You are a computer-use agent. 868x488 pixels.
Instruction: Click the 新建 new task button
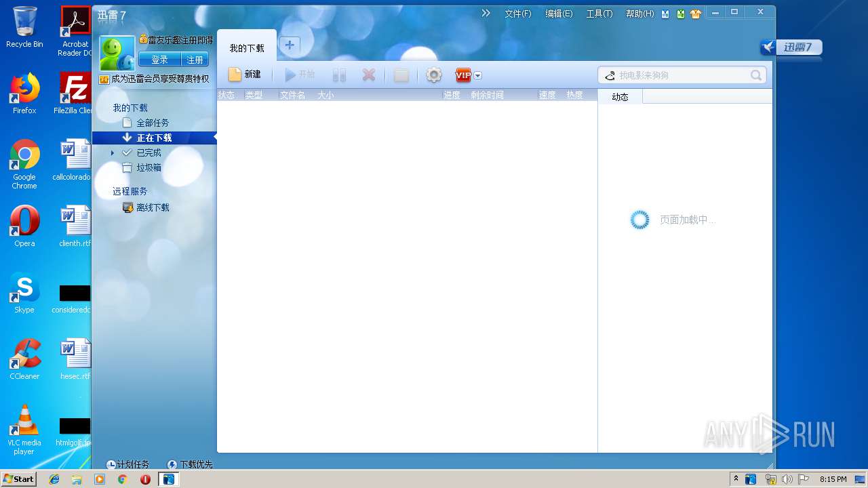tap(244, 75)
